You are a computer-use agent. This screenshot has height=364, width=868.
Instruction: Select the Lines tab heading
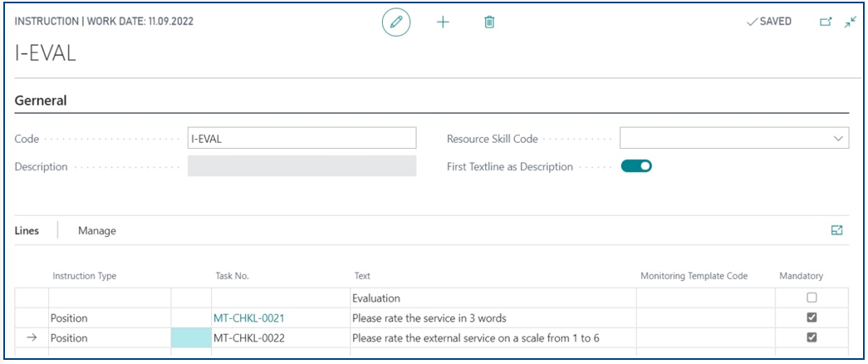tap(27, 230)
